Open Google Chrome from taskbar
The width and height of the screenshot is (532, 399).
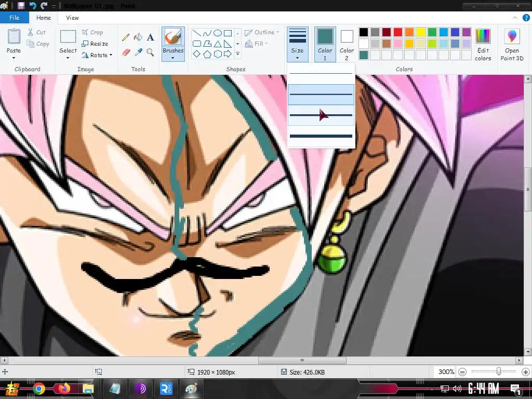coord(38,389)
